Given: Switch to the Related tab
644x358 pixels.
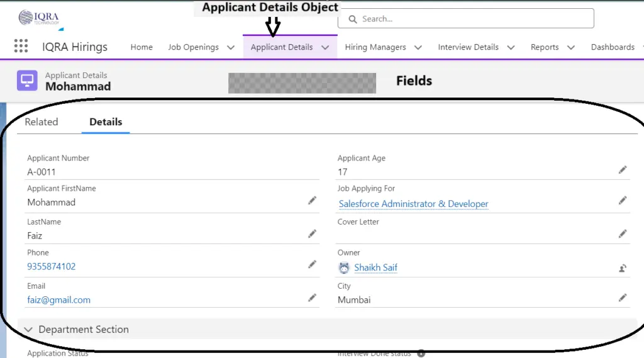Looking at the screenshot, I should pos(42,122).
